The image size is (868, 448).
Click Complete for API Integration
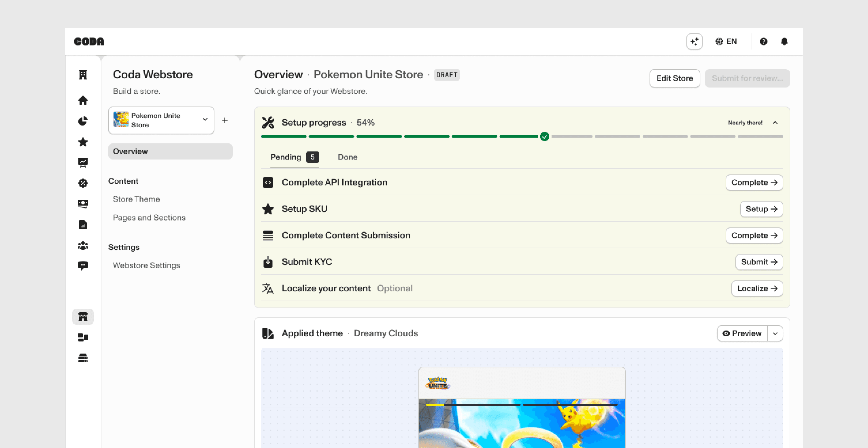[754, 183]
